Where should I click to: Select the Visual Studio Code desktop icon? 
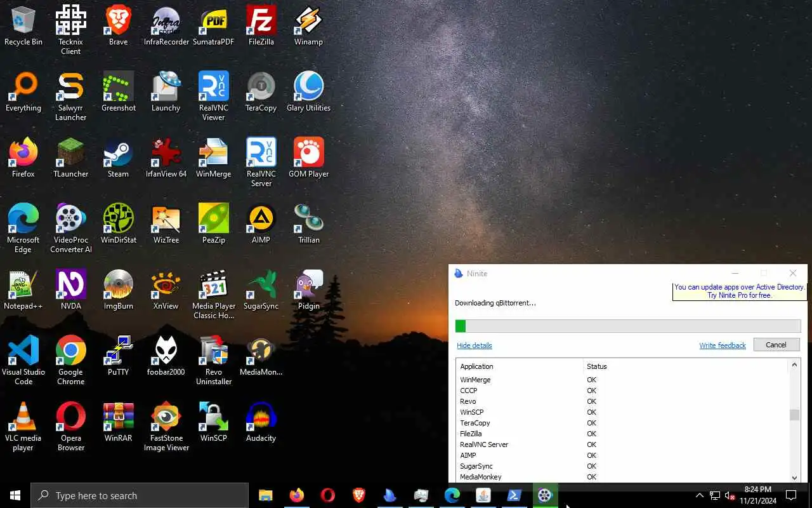pos(23,361)
